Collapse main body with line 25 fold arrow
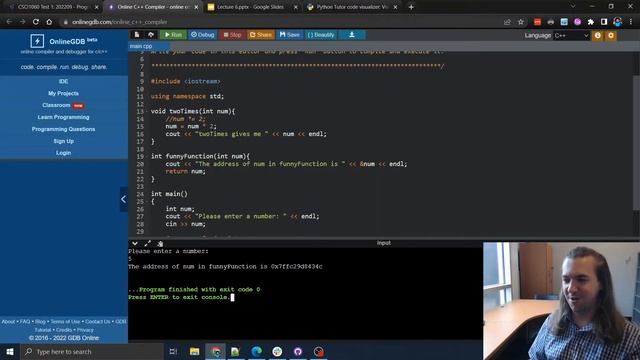The height and width of the screenshot is (360, 640). [x=147, y=202]
